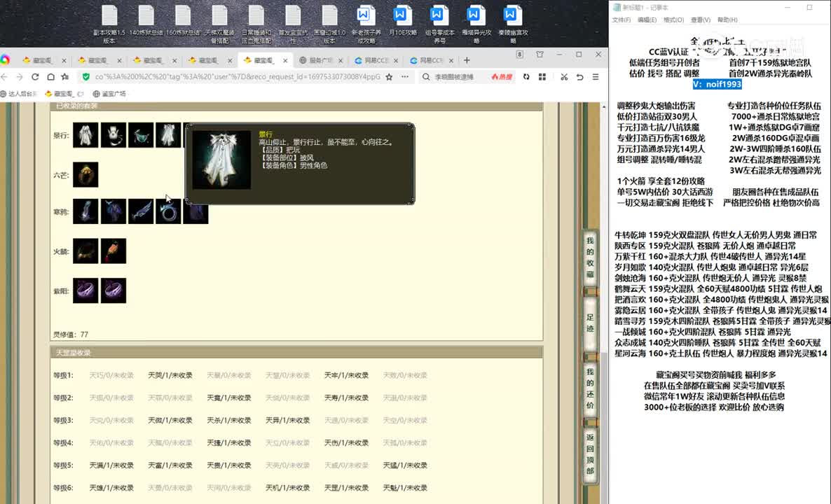
Task: Click the "天杀/1/未收录" entry
Action: pos(229,421)
